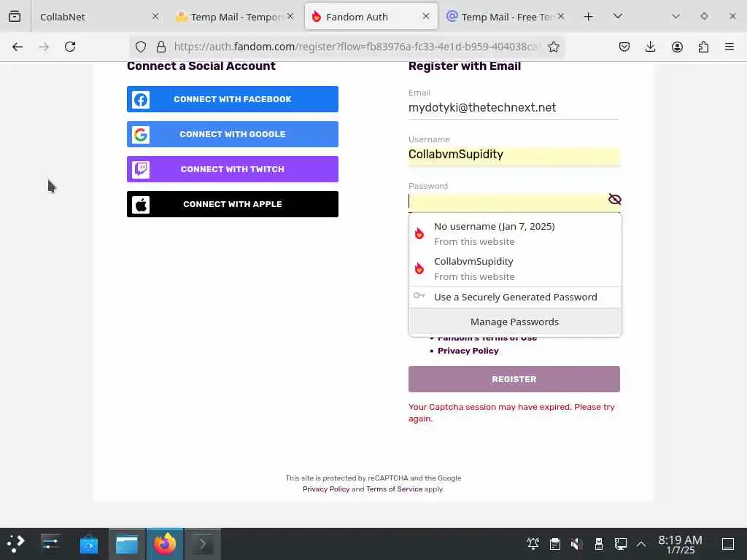Show desktop via taskbar corner button

[728, 544]
